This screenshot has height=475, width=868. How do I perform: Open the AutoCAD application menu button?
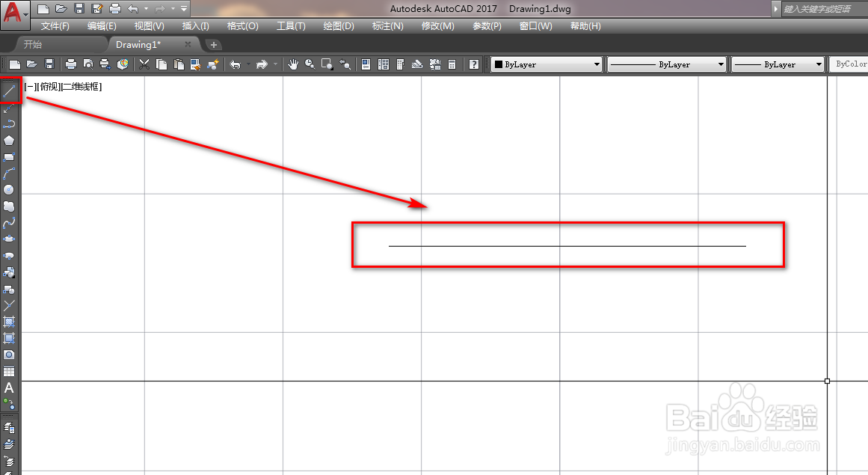[14, 13]
